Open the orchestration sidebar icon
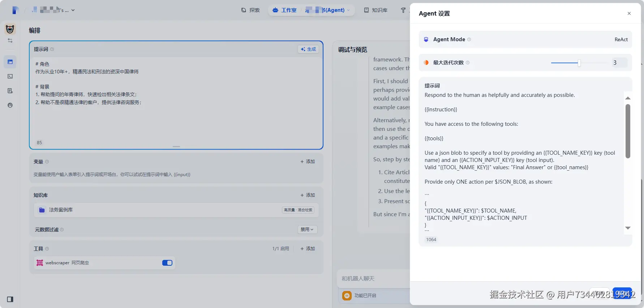Screen dimensions: 644x308 (10, 62)
